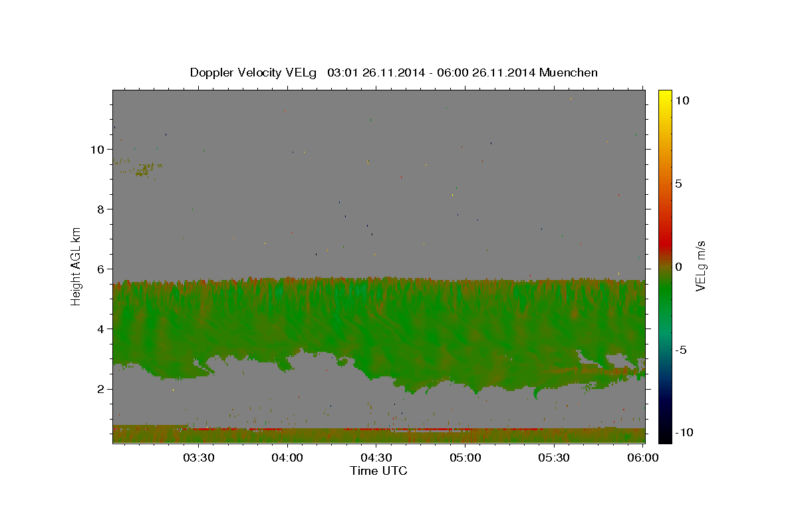Click the colorbar value -5 label
The height and width of the screenshot is (532, 798).
tap(680, 350)
